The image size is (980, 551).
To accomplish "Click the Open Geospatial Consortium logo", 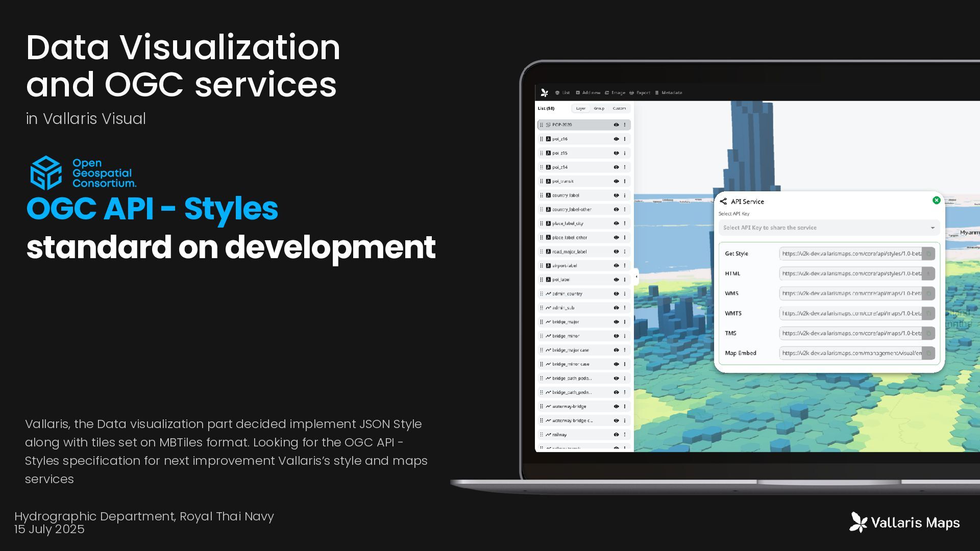I will click(83, 173).
